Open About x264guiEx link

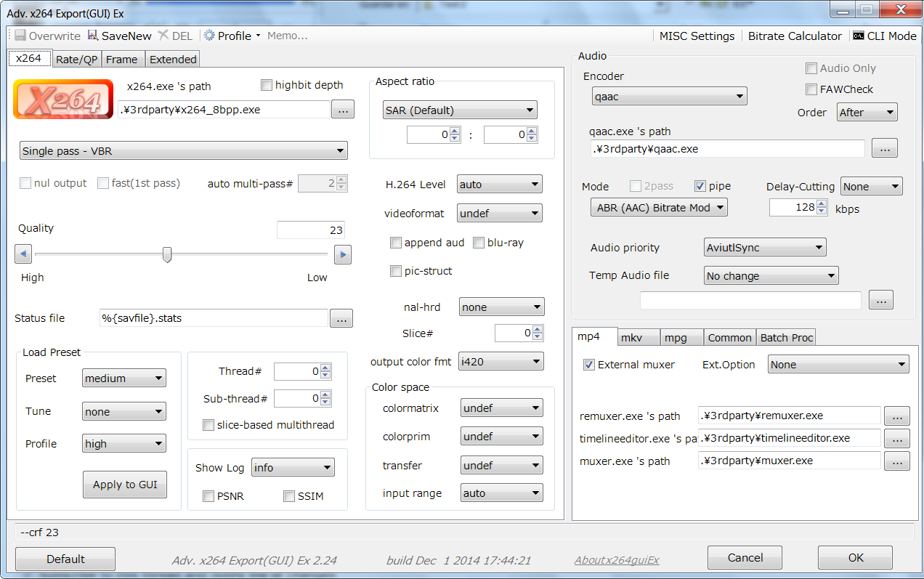(x=617, y=560)
